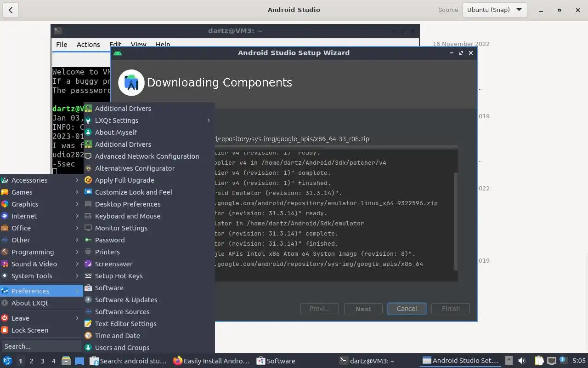This screenshot has height=368, width=588.
Task: Open Software & Updates
Action: point(149,299)
